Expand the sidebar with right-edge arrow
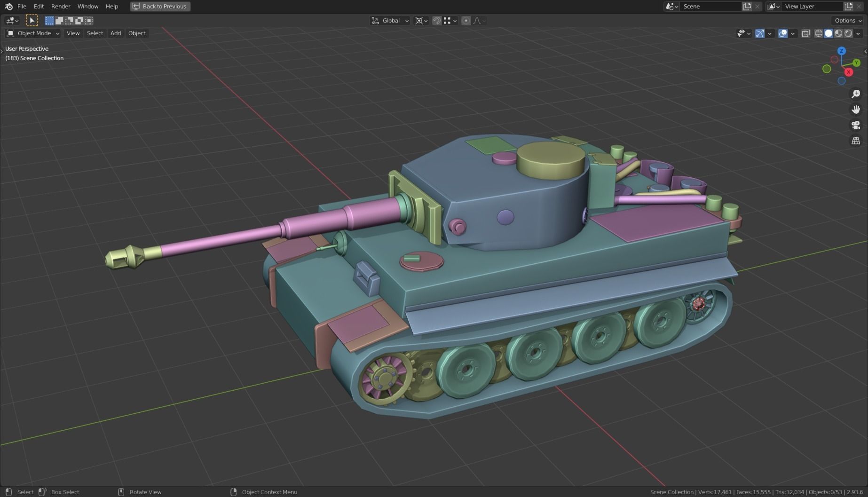The width and height of the screenshot is (868, 497). (866, 51)
